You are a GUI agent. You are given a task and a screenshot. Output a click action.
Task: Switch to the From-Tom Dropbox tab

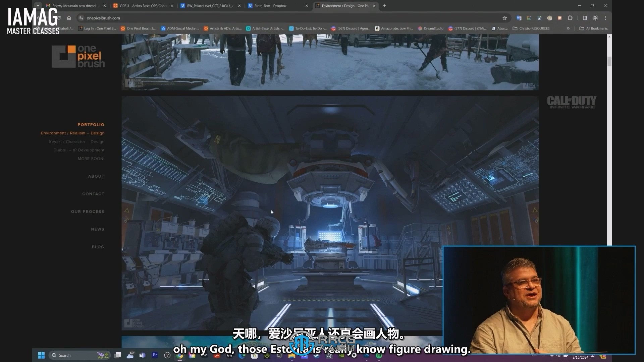tap(278, 6)
